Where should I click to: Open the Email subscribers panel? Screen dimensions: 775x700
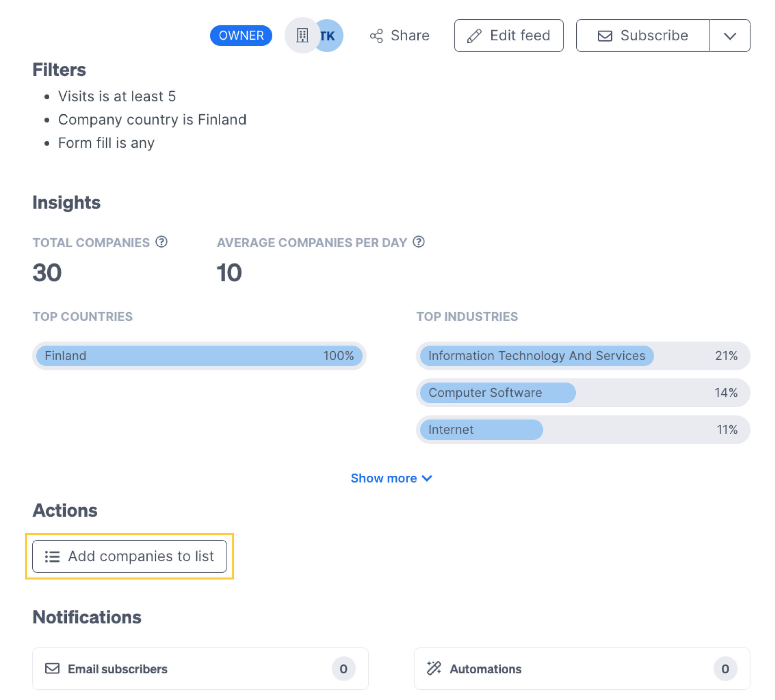[x=200, y=669]
